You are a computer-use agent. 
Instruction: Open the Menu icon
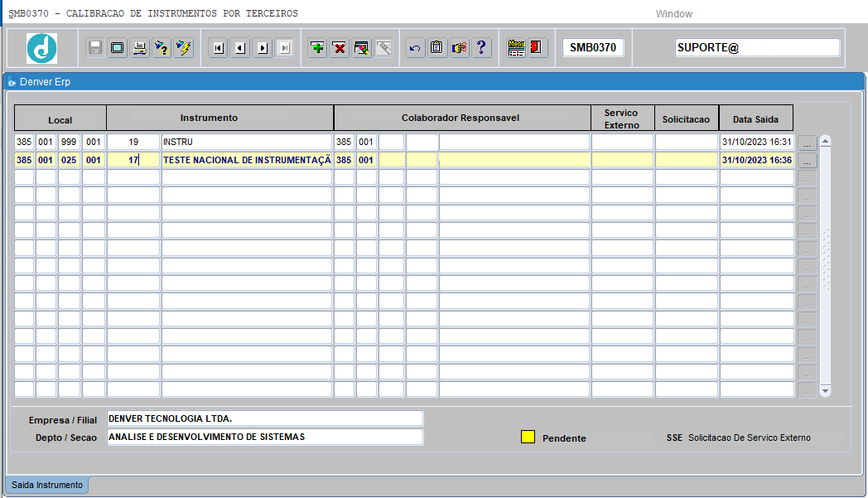coord(516,47)
